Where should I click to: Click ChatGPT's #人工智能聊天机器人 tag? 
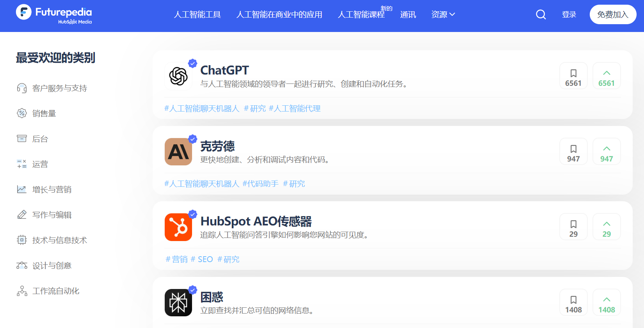tap(202, 108)
